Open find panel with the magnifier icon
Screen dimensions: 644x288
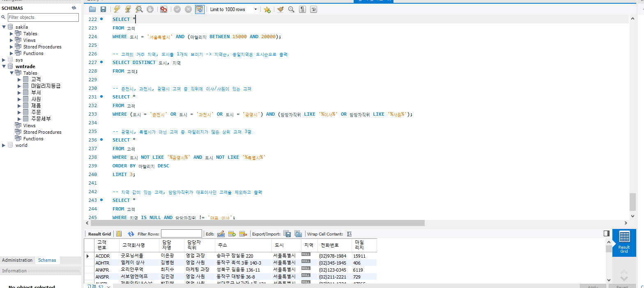pyautogui.click(x=291, y=9)
